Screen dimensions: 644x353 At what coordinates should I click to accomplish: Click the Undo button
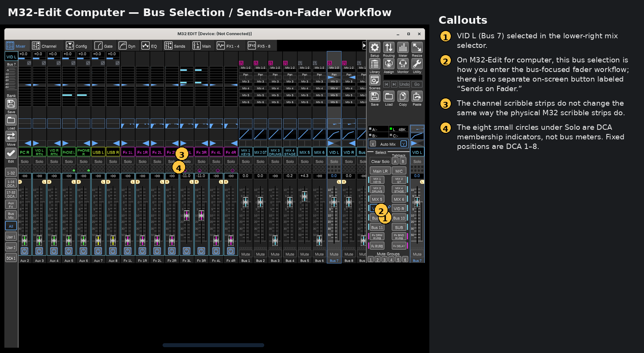point(404,84)
